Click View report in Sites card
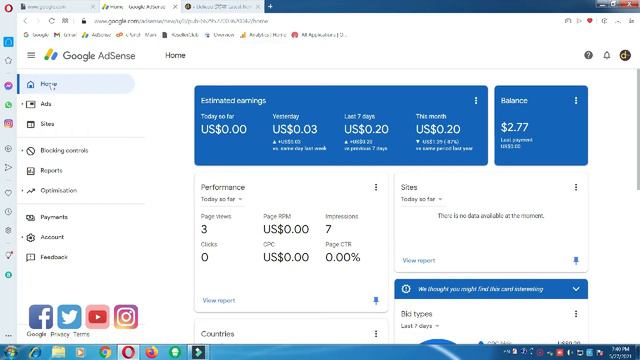 click(419, 260)
